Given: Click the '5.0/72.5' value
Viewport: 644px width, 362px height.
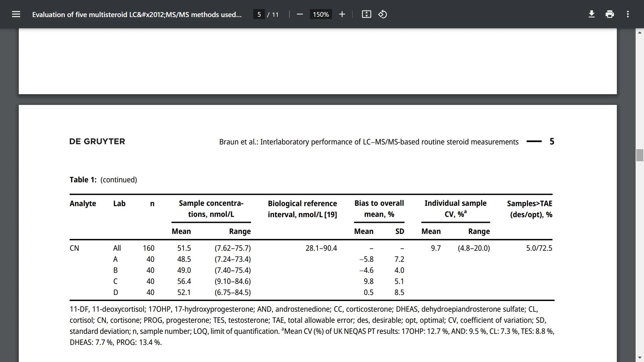Looking at the screenshot, I should click(x=539, y=248).
